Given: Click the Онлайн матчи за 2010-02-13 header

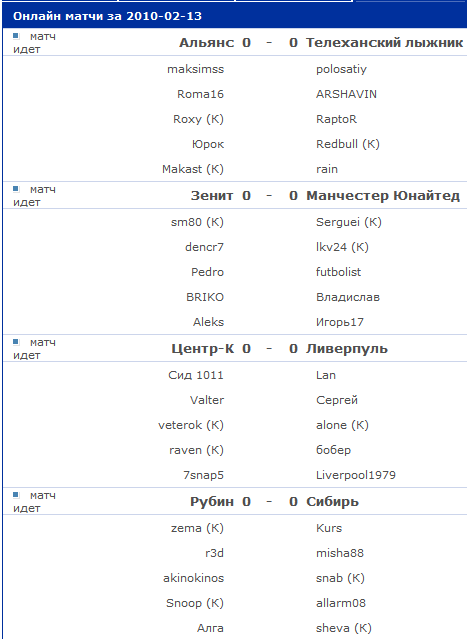Looking at the screenshot, I should point(108,16).
